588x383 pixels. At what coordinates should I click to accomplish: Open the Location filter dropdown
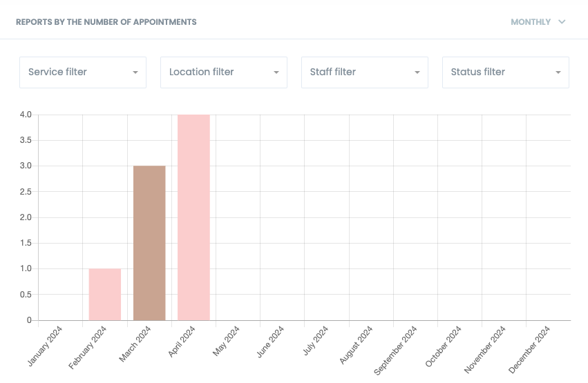(223, 72)
